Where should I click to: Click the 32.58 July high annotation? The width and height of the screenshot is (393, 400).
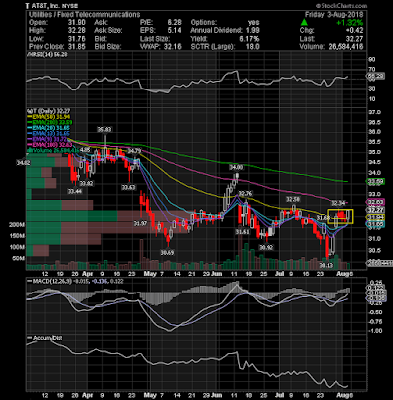293,199
